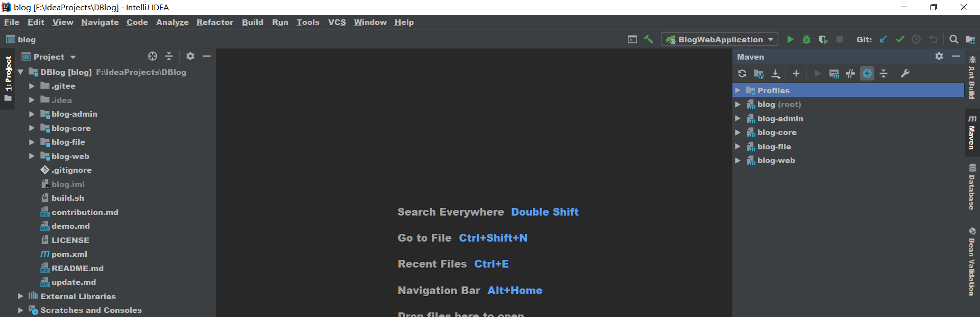This screenshot has width=980, height=317.
Task: Expand the .gitee folder
Action: point(32,86)
